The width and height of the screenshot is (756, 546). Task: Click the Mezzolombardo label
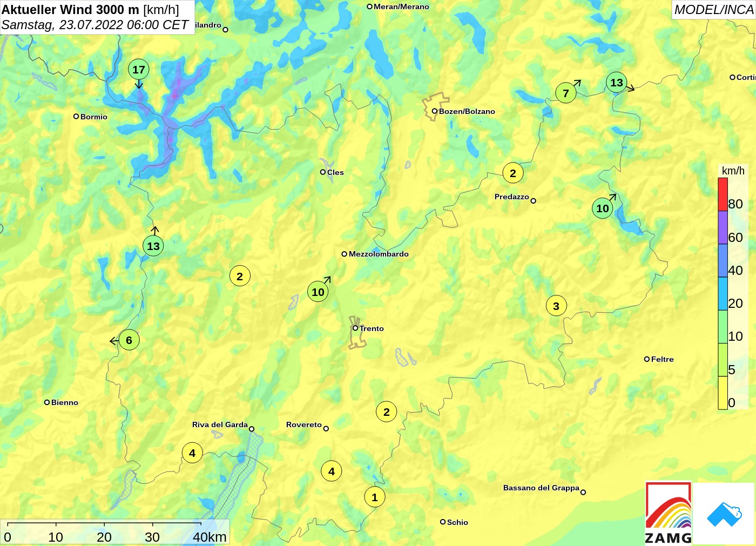[379, 254]
